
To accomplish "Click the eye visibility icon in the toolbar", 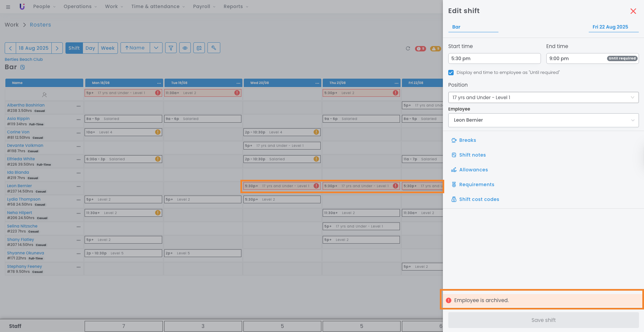I will (x=185, y=48).
